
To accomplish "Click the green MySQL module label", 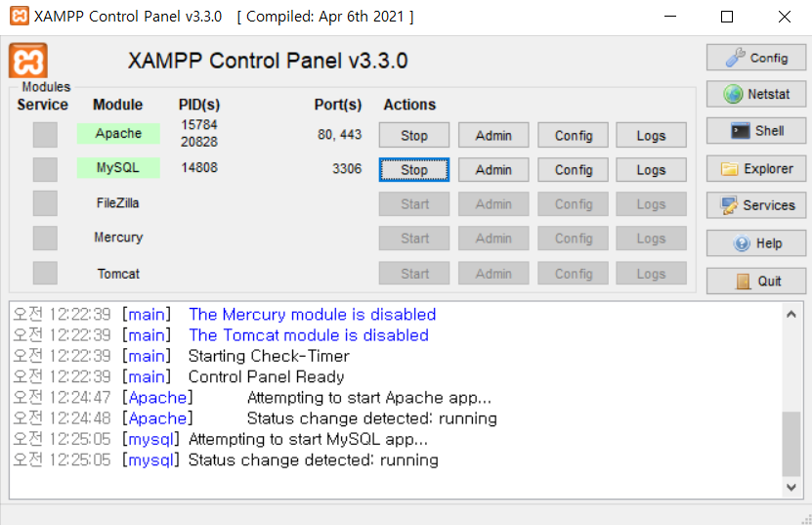I will tap(118, 167).
